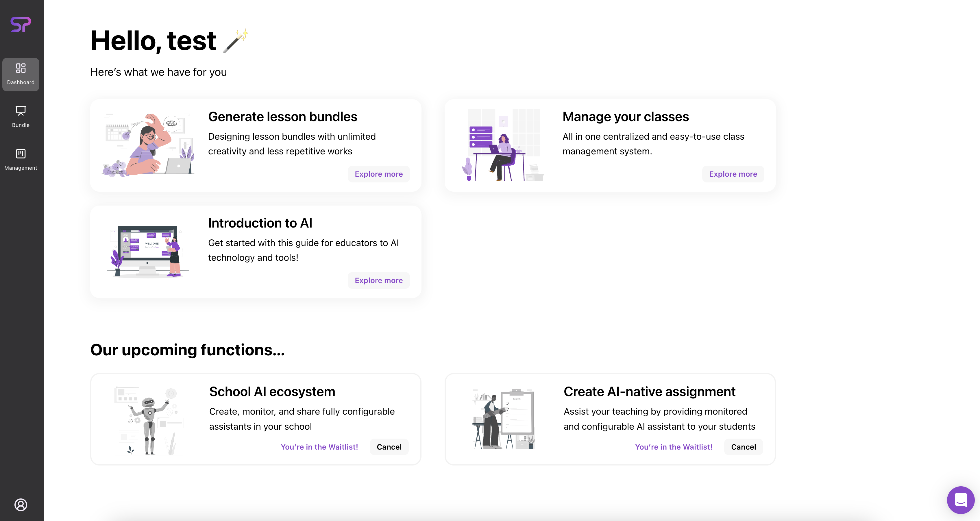This screenshot has width=980, height=521.
Task: Open the user profile icon
Action: coord(21,505)
